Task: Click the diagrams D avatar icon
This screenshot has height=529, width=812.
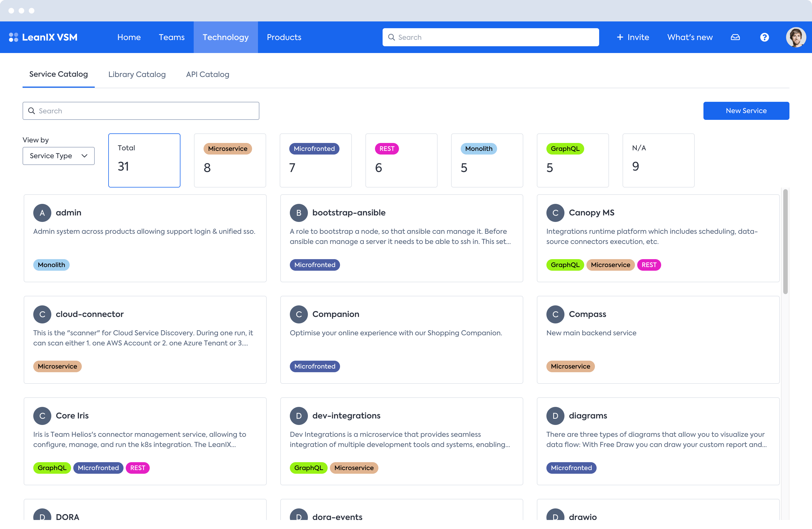Action: [x=555, y=416]
